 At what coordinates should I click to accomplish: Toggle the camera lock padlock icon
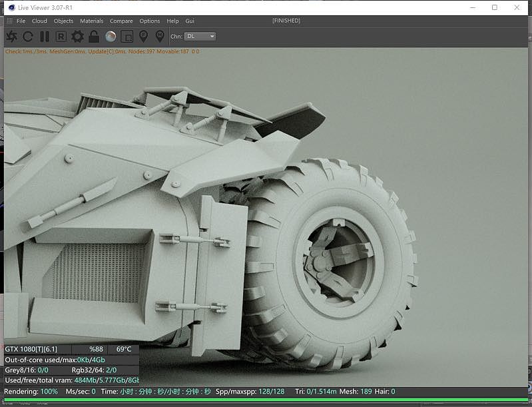(94, 36)
